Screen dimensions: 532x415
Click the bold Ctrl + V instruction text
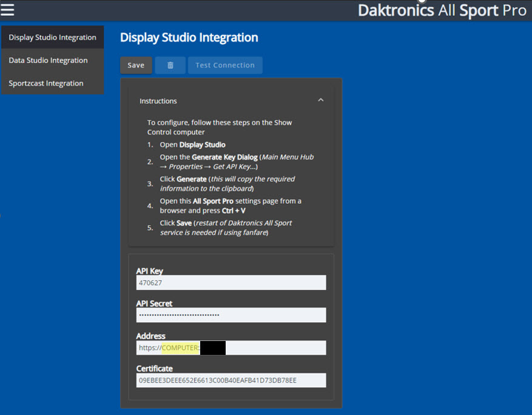[234, 211]
